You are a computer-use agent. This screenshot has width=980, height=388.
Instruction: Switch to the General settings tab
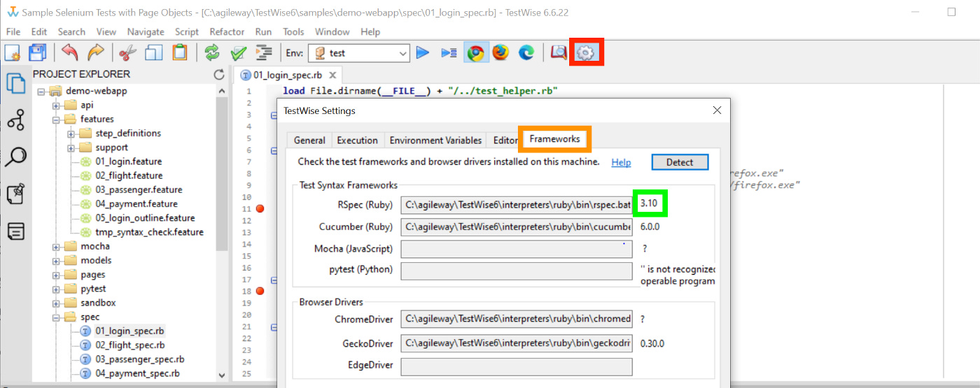309,140
